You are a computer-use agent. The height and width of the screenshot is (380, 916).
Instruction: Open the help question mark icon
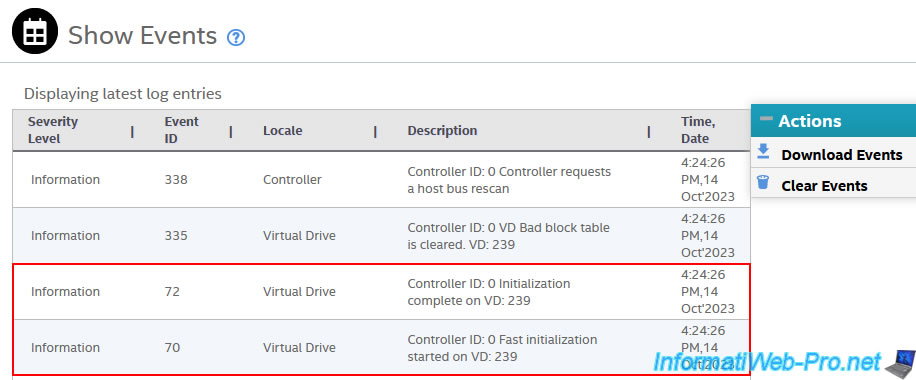point(235,38)
